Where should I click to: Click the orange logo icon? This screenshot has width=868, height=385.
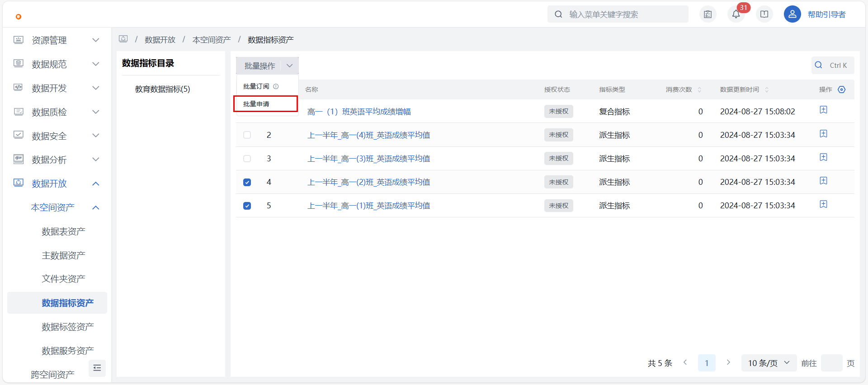pyautogui.click(x=19, y=17)
